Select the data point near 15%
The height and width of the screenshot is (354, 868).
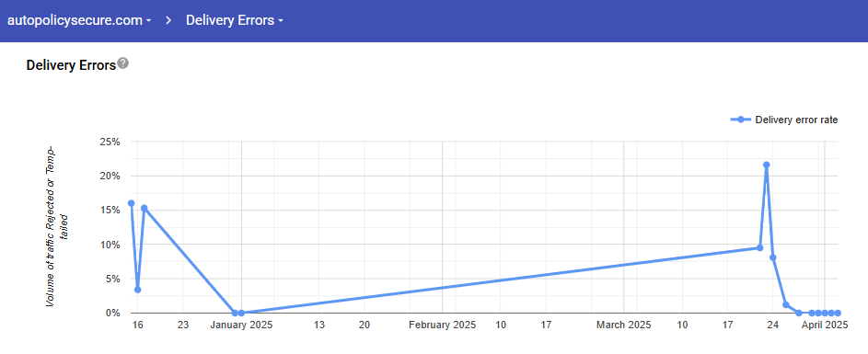point(144,208)
